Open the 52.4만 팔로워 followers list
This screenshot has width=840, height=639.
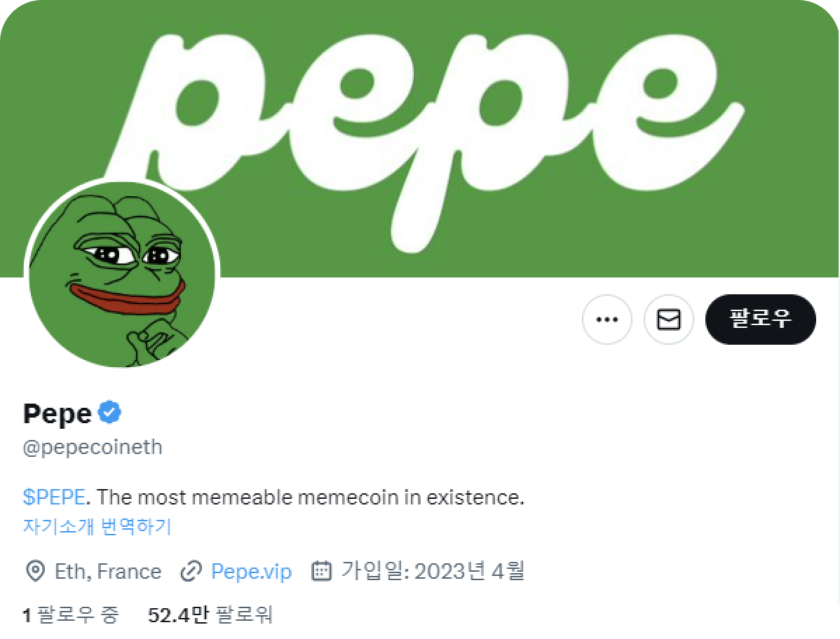[x=210, y=615]
